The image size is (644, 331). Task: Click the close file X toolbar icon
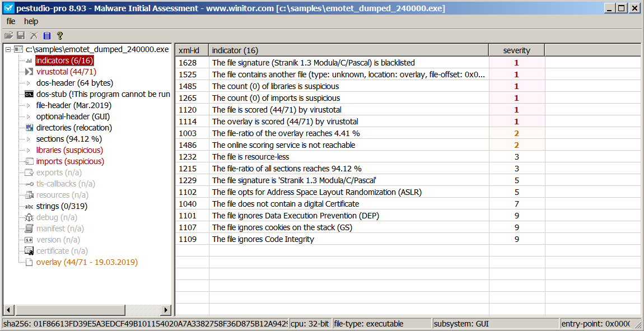pyautogui.click(x=34, y=36)
